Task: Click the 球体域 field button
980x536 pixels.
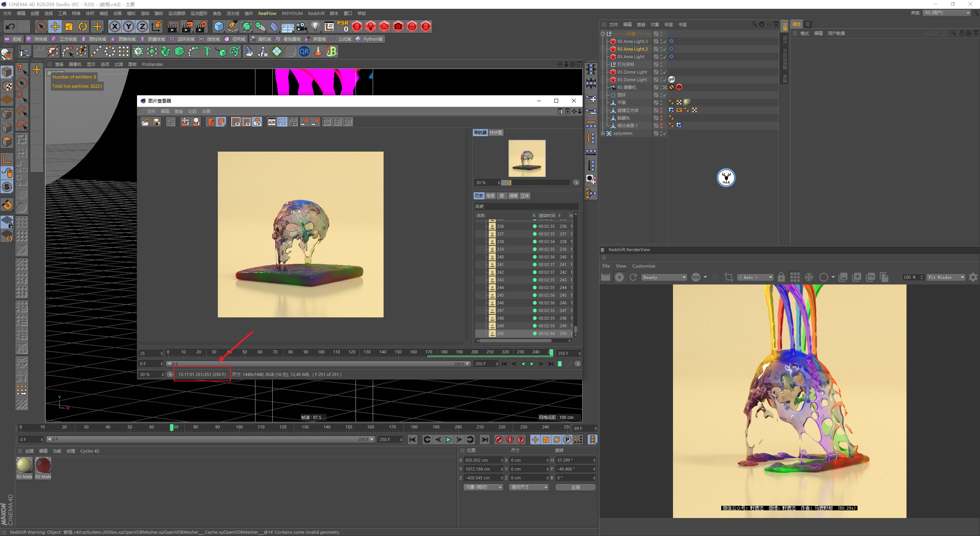Action: (37, 39)
